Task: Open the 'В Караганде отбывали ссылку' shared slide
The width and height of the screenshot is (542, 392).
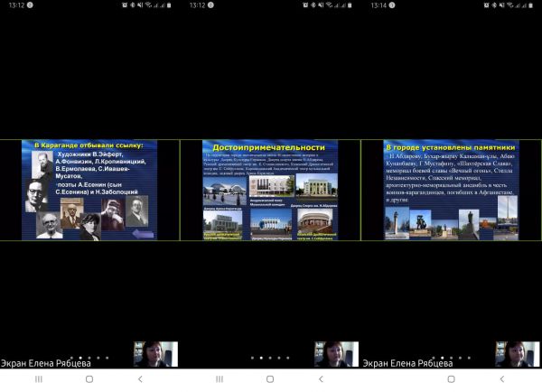Action: [89, 190]
